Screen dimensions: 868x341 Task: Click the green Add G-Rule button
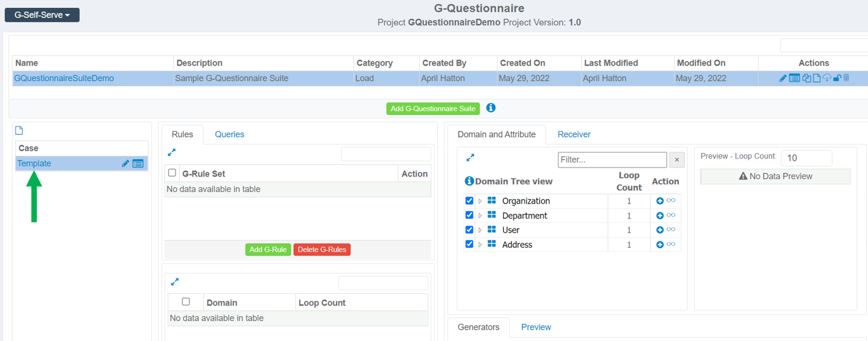tap(268, 249)
